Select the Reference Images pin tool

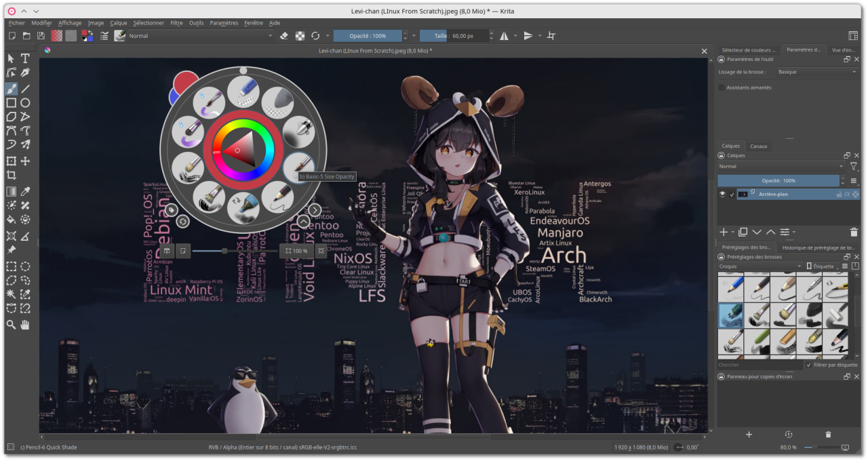point(11,249)
